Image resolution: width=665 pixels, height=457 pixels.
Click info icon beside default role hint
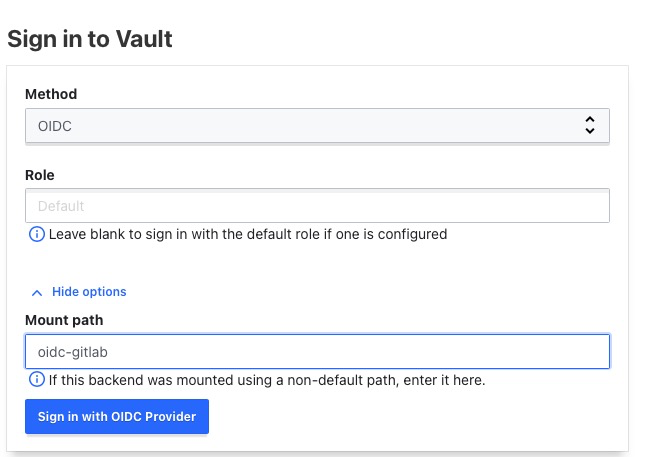point(36,234)
